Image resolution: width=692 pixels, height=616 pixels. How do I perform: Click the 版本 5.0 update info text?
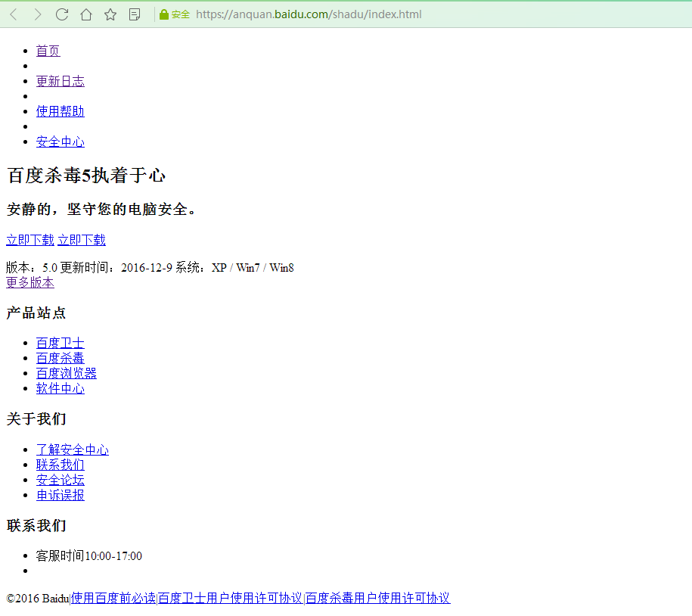click(150, 268)
